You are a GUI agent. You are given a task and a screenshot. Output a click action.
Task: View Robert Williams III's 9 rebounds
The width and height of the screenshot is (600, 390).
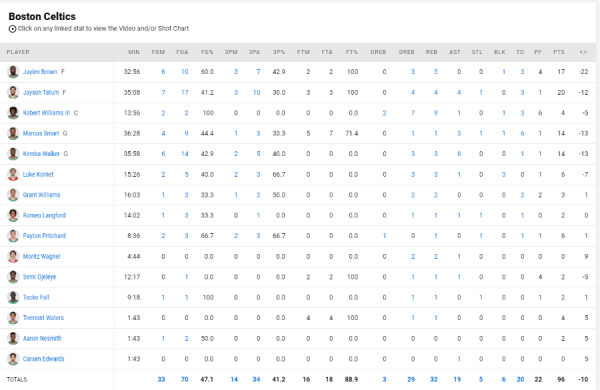[435, 113]
